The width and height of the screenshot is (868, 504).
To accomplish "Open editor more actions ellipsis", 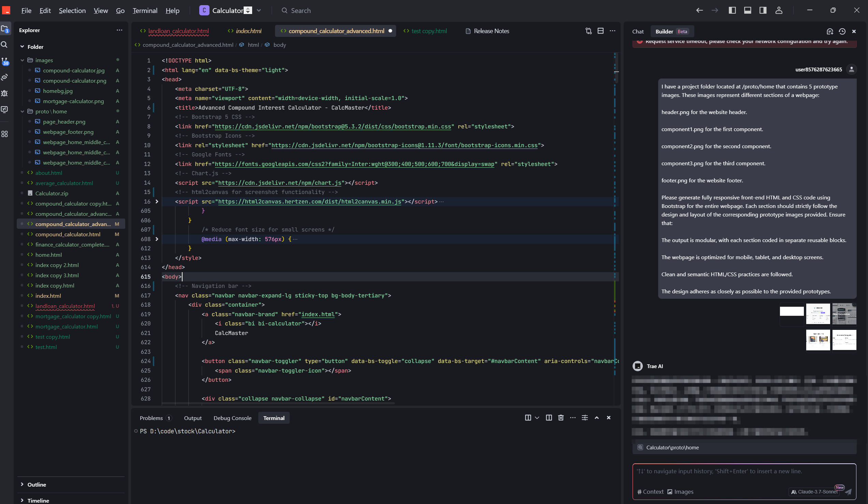I will coord(612,31).
